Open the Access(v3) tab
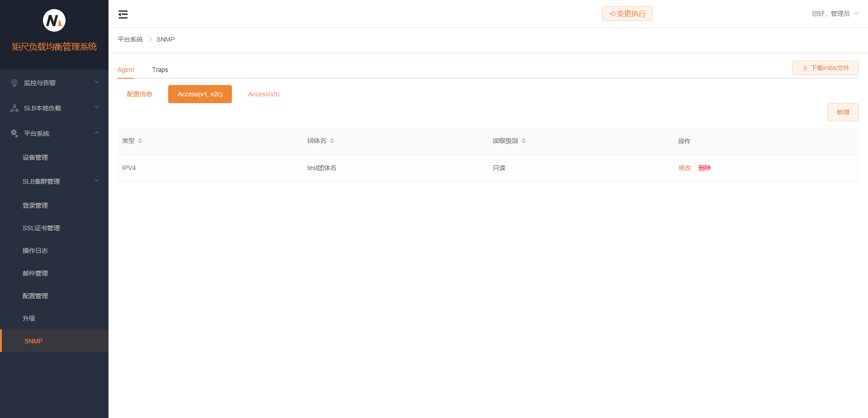The image size is (868, 418). pyautogui.click(x=264, y=94)
